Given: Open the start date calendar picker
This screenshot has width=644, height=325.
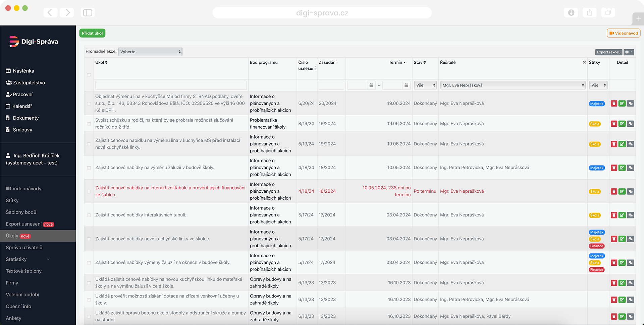Looking at the screenshot, I should pyautogui.click(x=371, y=85).
